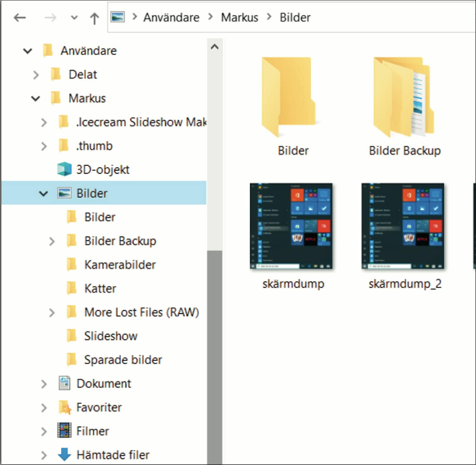This screenshot has width=476, height=465.
Task: Click the Filmer film strip icon
Action: [64, 431]
